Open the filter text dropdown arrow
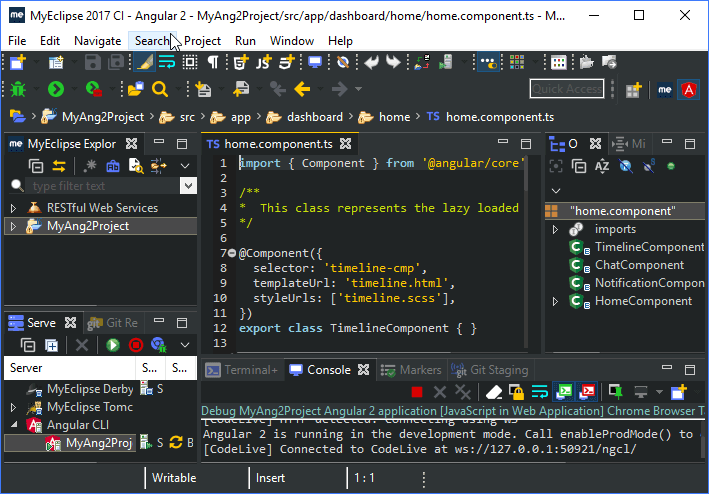Screen dimensions: 709x494 pyautogui.click(x=188, y=186)
